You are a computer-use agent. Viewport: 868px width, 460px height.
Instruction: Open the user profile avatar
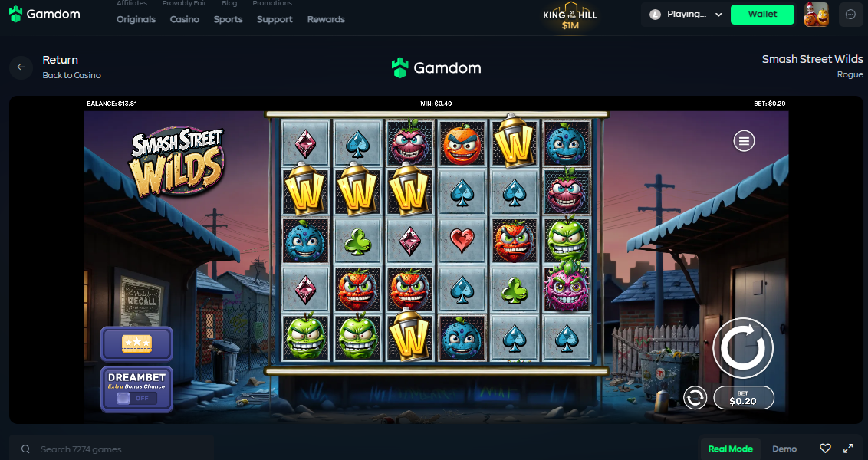816,15
